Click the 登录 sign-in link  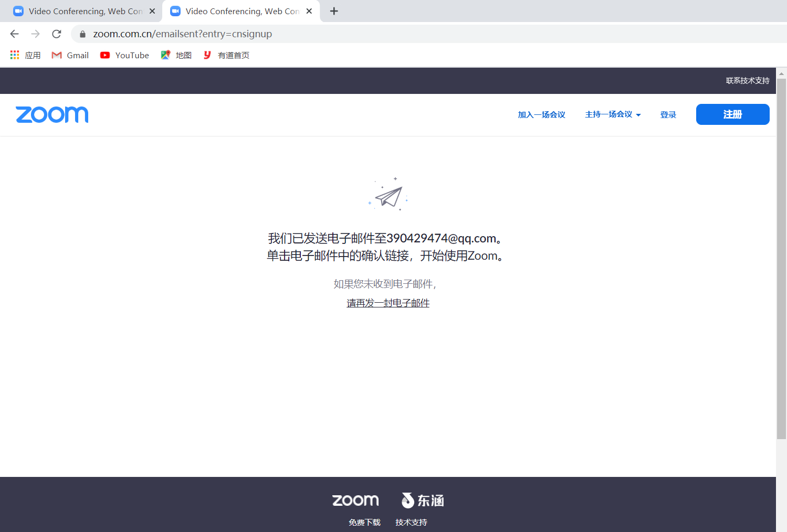[668, 115]
